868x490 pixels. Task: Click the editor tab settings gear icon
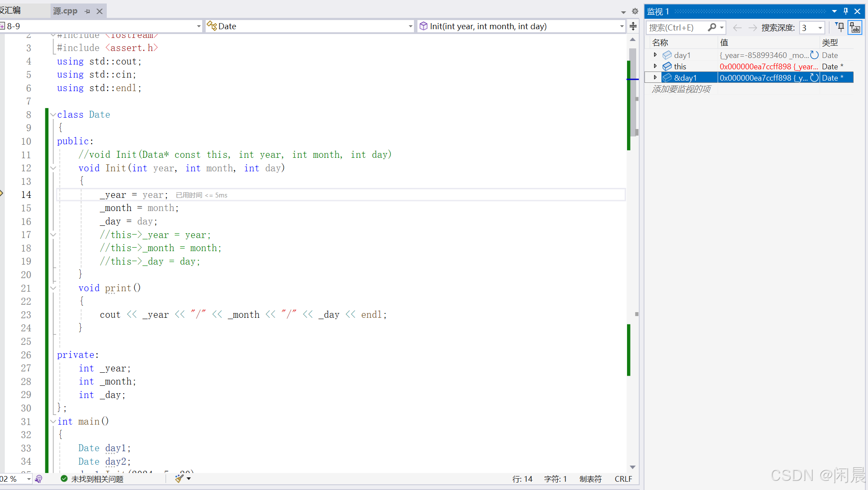pyautogui.click(x=635, y=11)
